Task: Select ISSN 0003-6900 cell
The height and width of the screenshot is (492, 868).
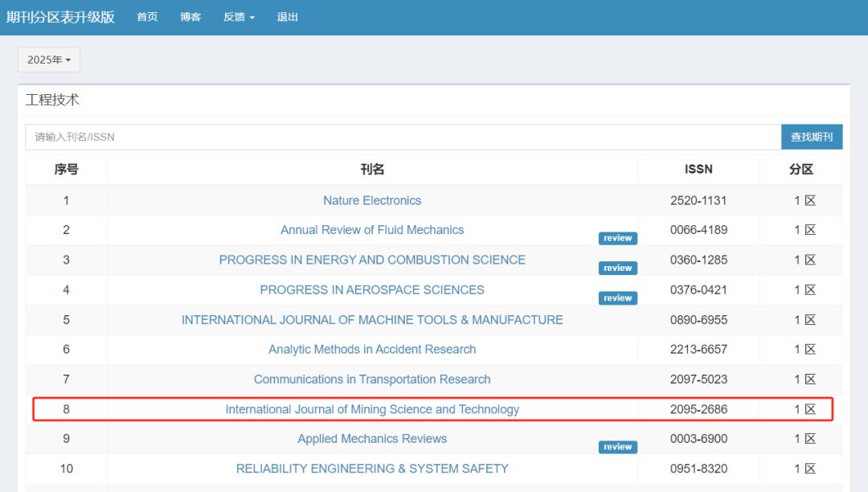Action: pos(698,438)
